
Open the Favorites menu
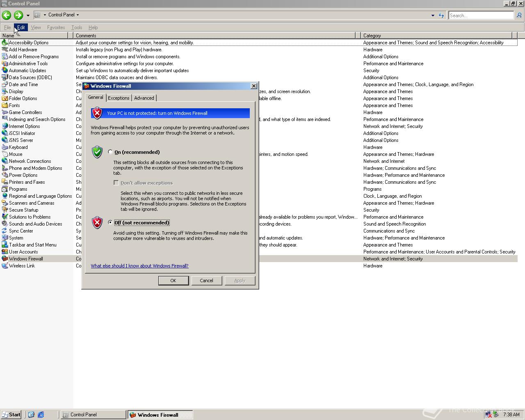coord(56,27)
